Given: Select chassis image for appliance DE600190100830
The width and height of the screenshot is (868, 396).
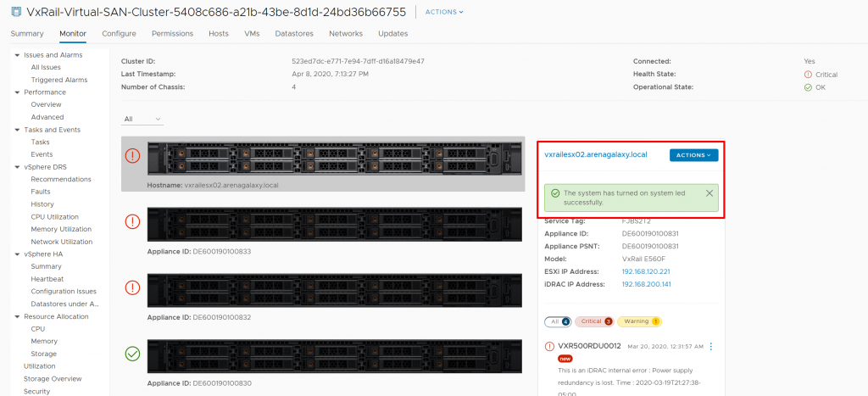Looking at the screenshot, I should tap(335, 356).
